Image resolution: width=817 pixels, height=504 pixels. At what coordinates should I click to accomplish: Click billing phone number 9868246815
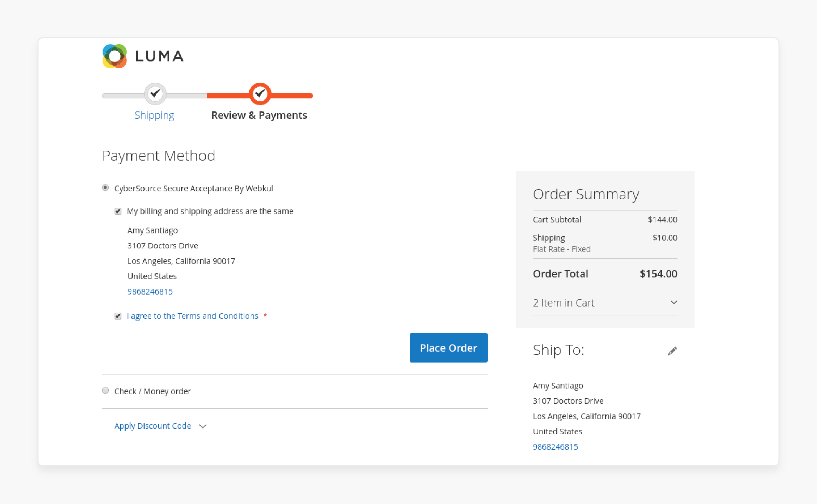(x=150, y=291)
